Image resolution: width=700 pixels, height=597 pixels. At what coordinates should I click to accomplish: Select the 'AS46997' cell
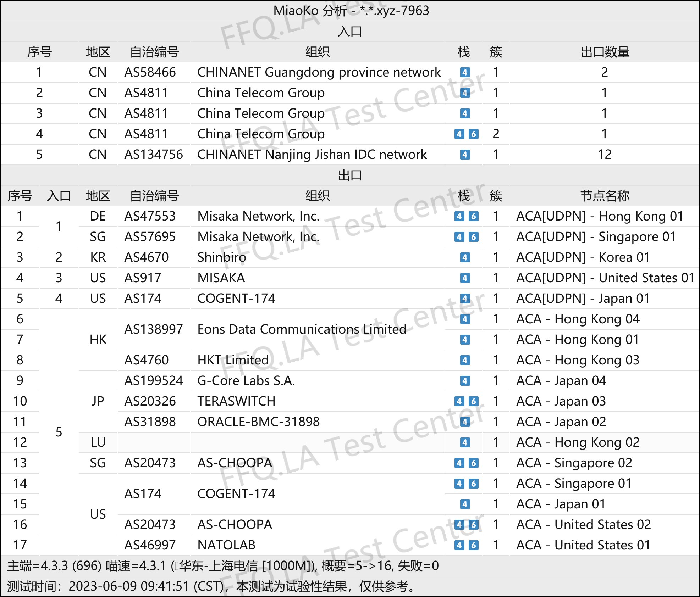tap(150, 545)
